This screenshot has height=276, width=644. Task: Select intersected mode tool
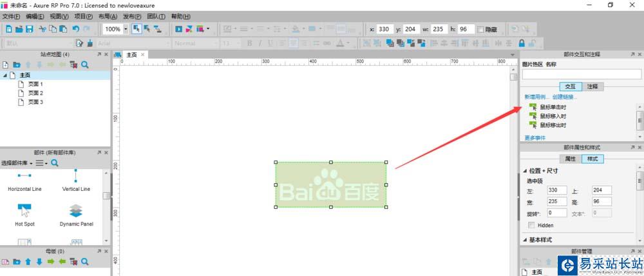pyautogui.click(x=137, y=29)
